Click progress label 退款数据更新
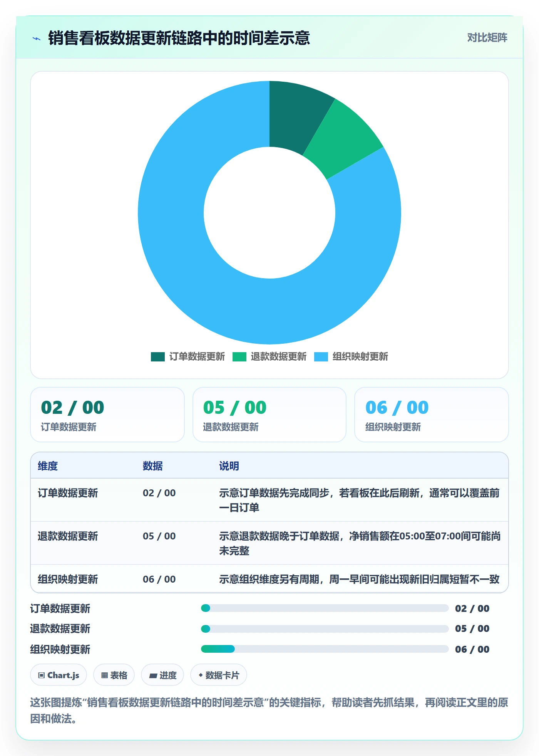The width and height of the screenshot is (539, 756). coord(60,629)
